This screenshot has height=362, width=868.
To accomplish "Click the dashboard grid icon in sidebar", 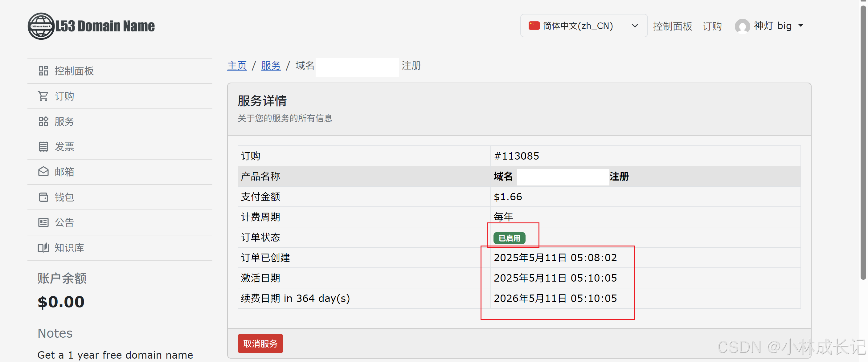I will 43,71.
